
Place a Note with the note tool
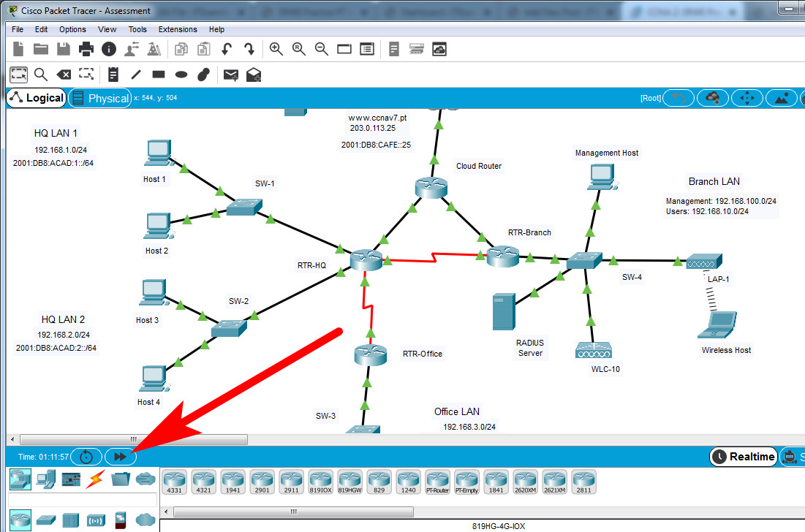click(113, 75)
